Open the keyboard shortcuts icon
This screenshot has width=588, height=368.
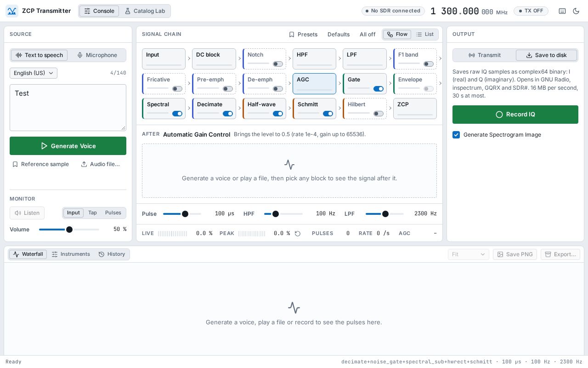(562, 11)
